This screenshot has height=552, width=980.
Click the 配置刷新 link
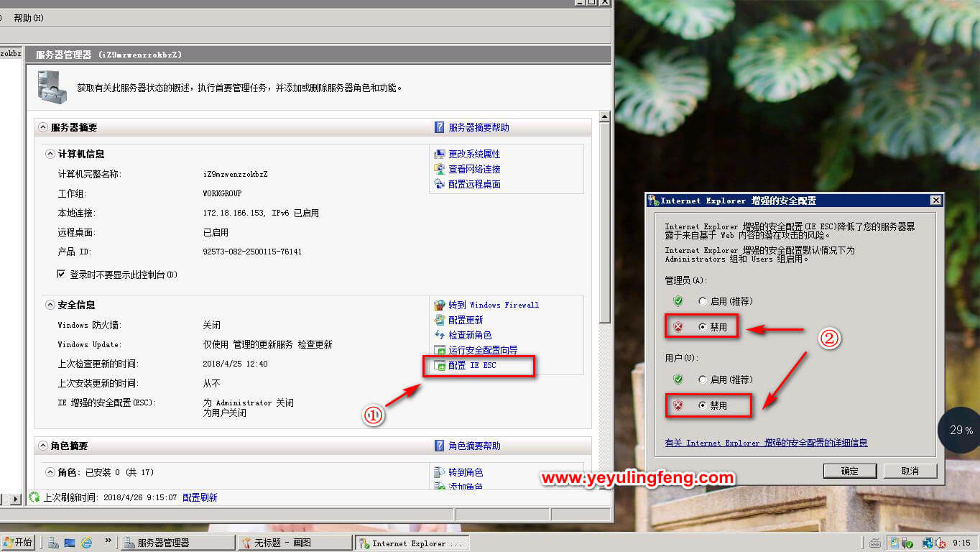pyautogui.click(x=200, y=497)
